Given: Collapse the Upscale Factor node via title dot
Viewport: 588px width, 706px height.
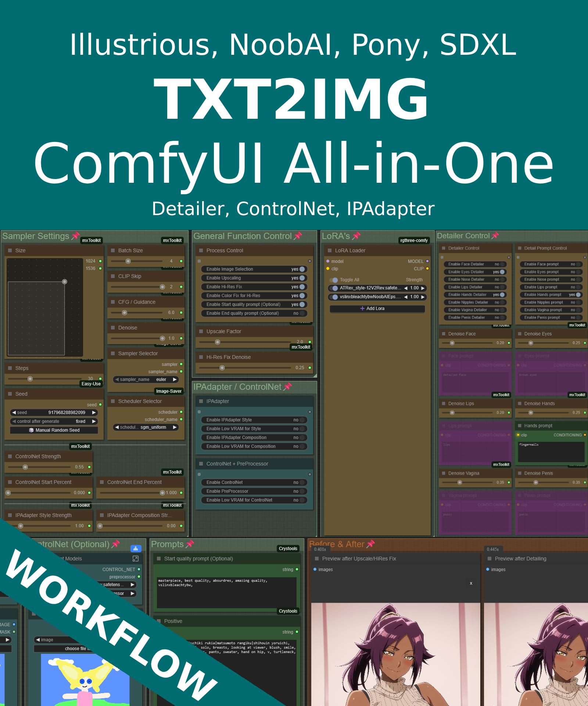Looking at the screenshot, I should [x=201, y=331].
